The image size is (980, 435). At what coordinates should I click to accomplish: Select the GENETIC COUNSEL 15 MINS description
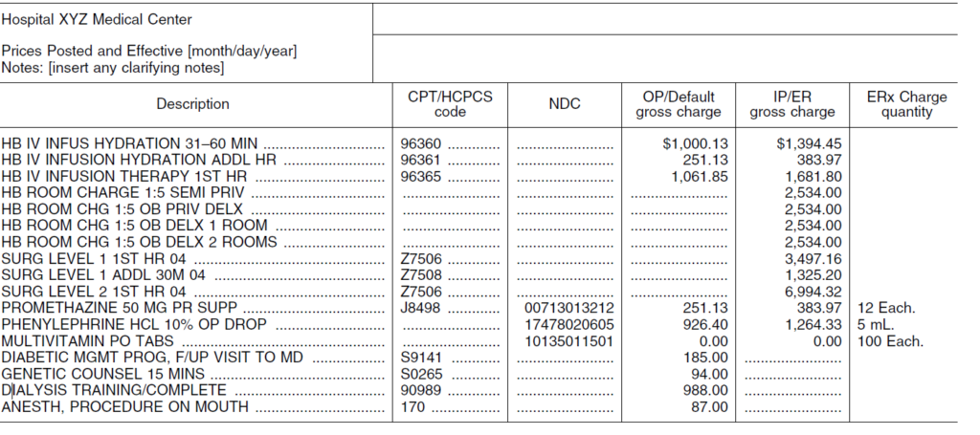[103, 375]
